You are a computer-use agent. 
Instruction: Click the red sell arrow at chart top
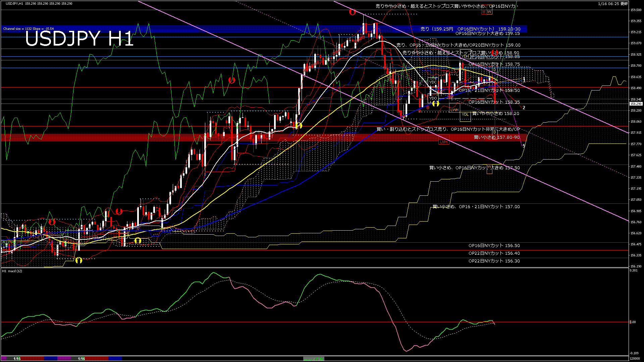pos(352,12)
